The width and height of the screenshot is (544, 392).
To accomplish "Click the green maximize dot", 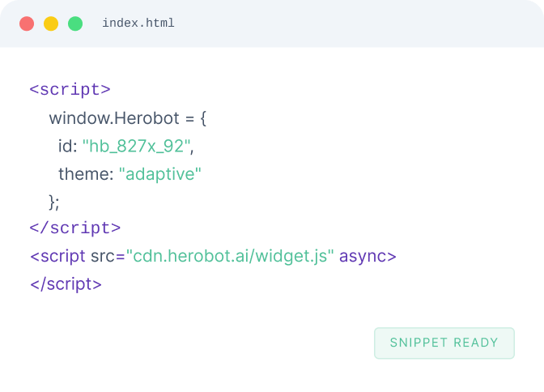I will point(75,23).
